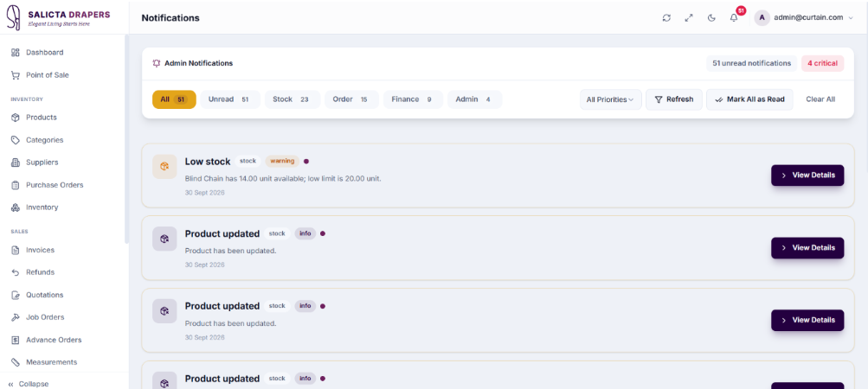Expand the All Priorities dropdown
Viewport: 868px width, 389px height.
point(611,99)
